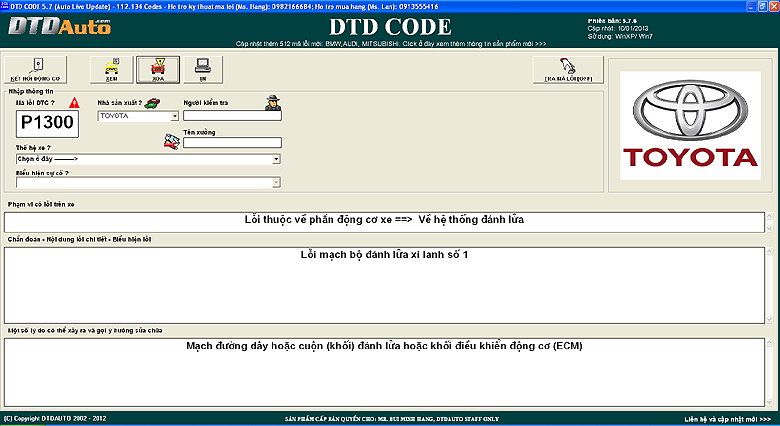Click the DTDAuto logo in the header
The width and height of the screenshot is (780, 426).
click(60, 26)
